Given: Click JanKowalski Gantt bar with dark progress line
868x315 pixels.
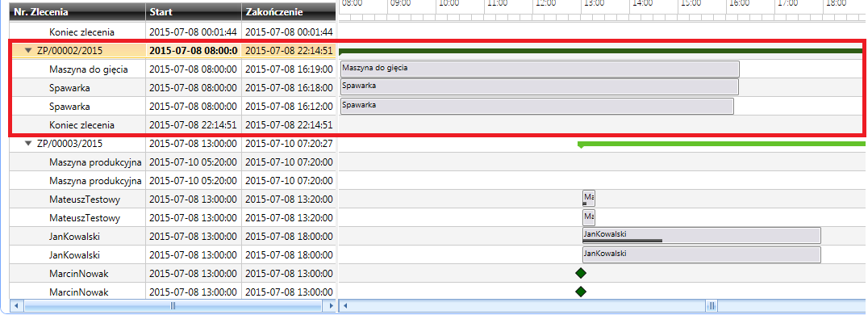Looking at the screenshot, I should [x=701, y=236].
